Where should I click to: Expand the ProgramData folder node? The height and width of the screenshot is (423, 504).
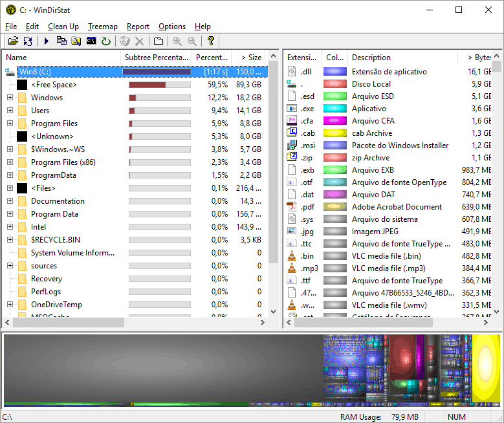(x=10, y=175)
